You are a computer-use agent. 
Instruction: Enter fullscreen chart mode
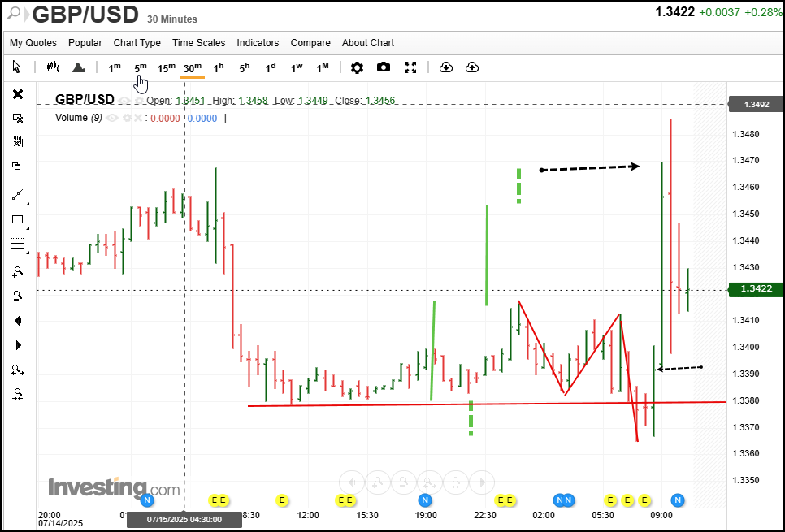coord(410,67)
